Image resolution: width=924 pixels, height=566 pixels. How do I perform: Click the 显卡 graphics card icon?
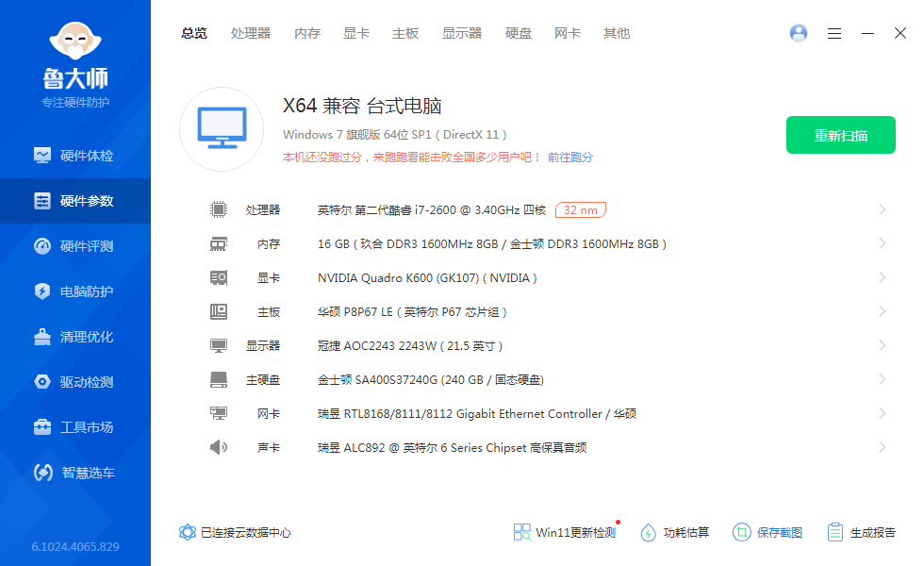219,277
